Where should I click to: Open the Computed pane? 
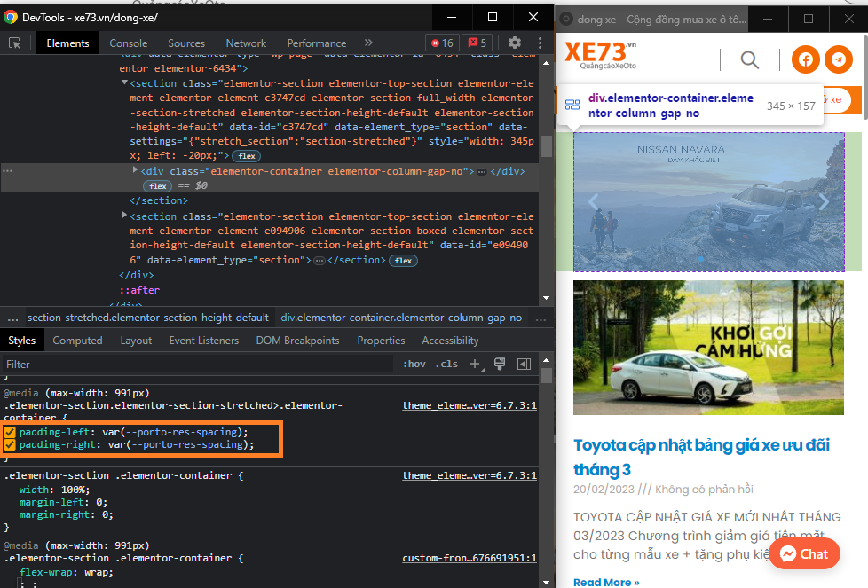click(x=77, y=341)
